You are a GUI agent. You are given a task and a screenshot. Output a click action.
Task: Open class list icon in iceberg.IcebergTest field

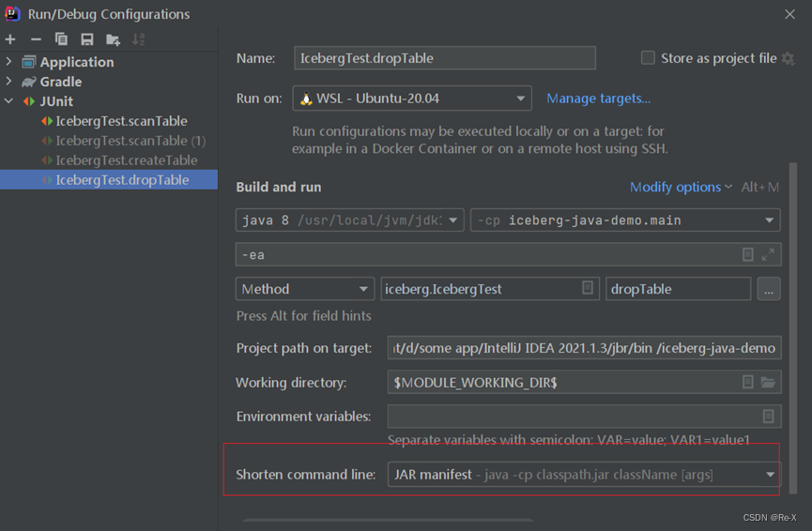pos(588,288)
